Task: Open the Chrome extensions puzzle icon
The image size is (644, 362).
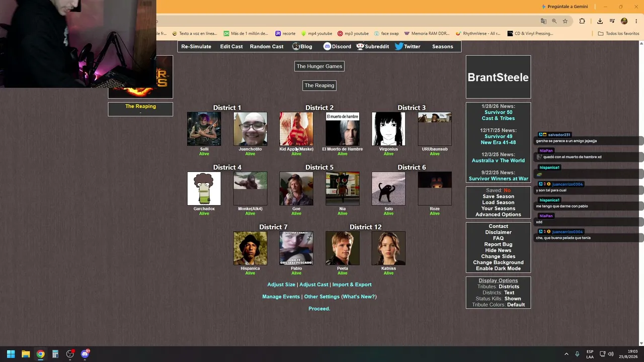Action: 582,21
